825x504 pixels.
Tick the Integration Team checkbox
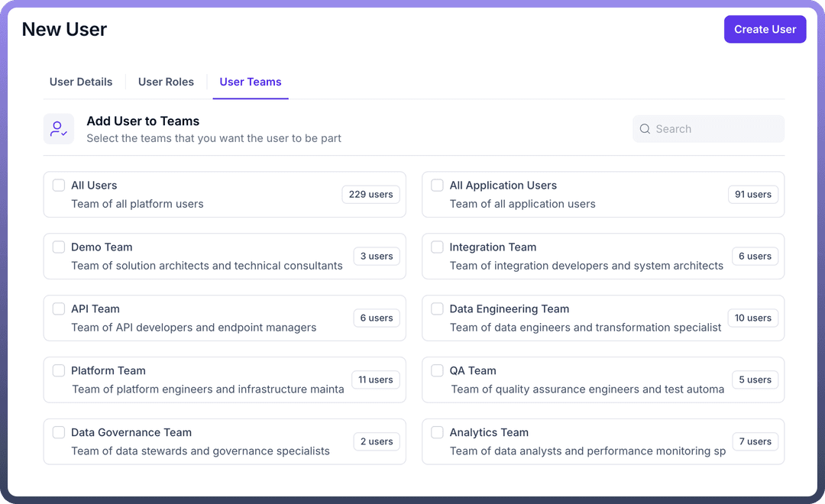[437, 247]
